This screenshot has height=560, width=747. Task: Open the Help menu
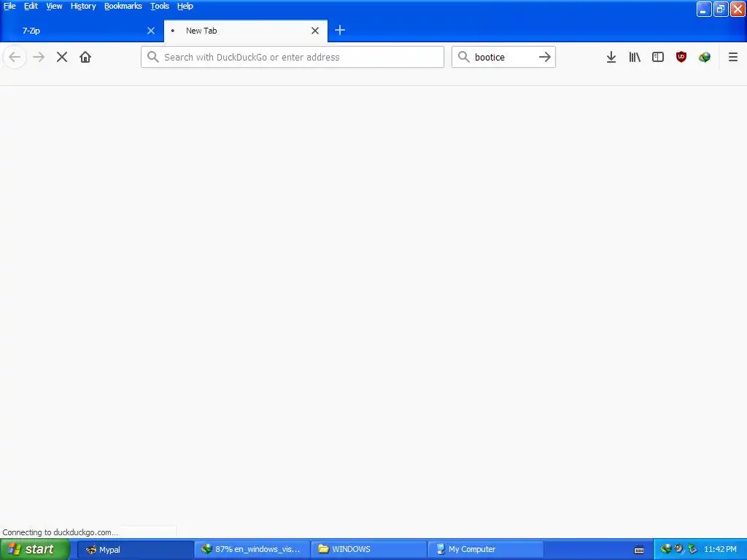tap(185, 6)
